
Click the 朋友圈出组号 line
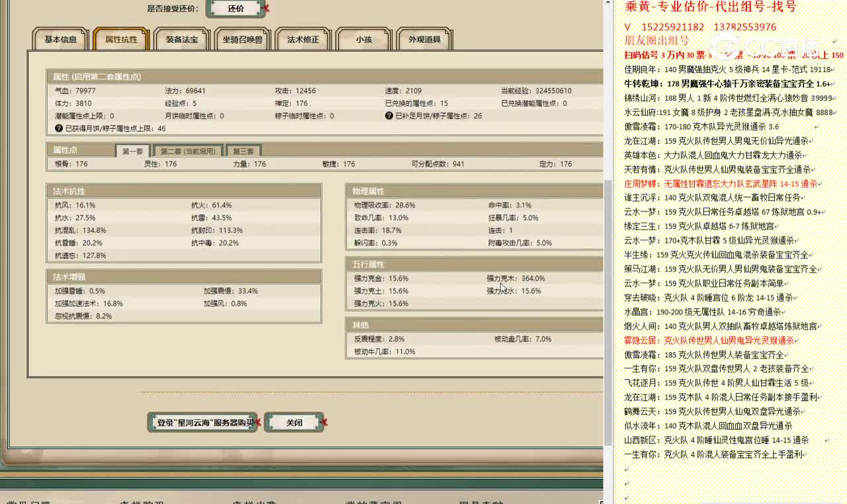[x=656, y=40]
